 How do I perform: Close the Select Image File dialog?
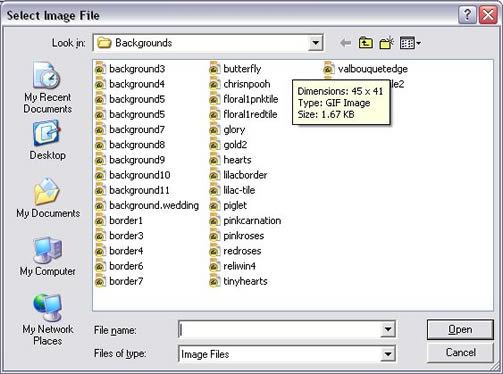(x=488, y=15)
